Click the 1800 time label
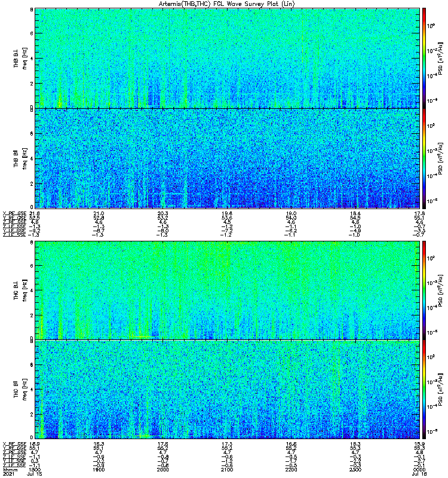This screenshot has width=448, height=478. [34, 470]
